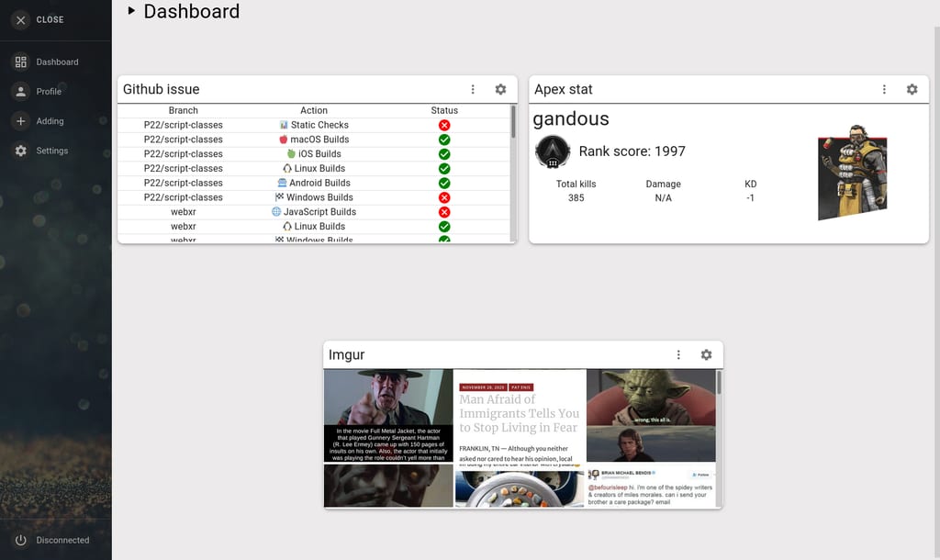Click the Rank score: 1997 text
940x560 pixels.
point(632,151)
